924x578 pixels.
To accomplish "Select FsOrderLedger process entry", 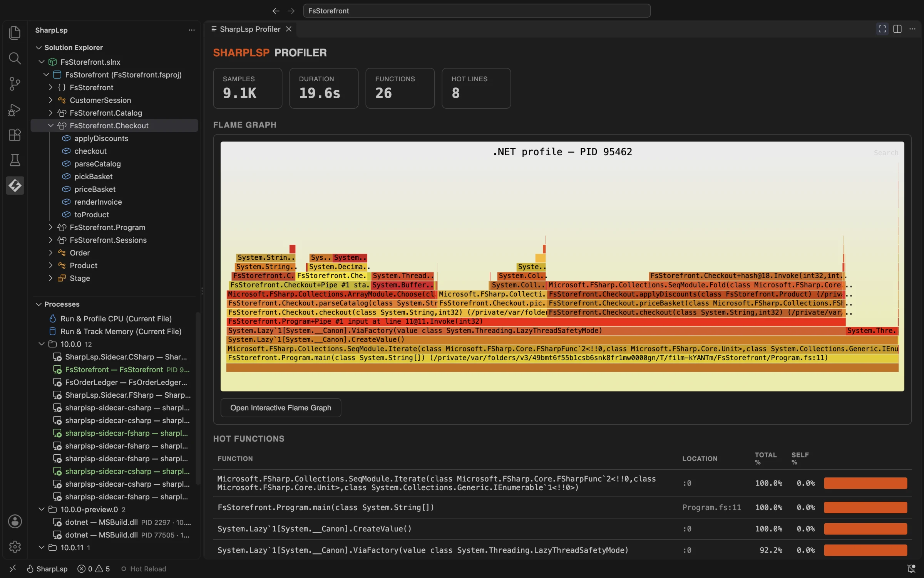I will 120,382.
